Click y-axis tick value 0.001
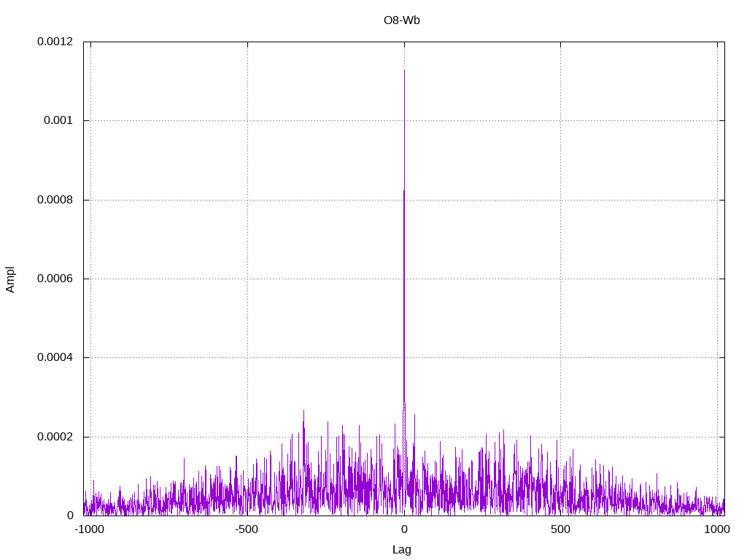 click(x=58, y=120)
